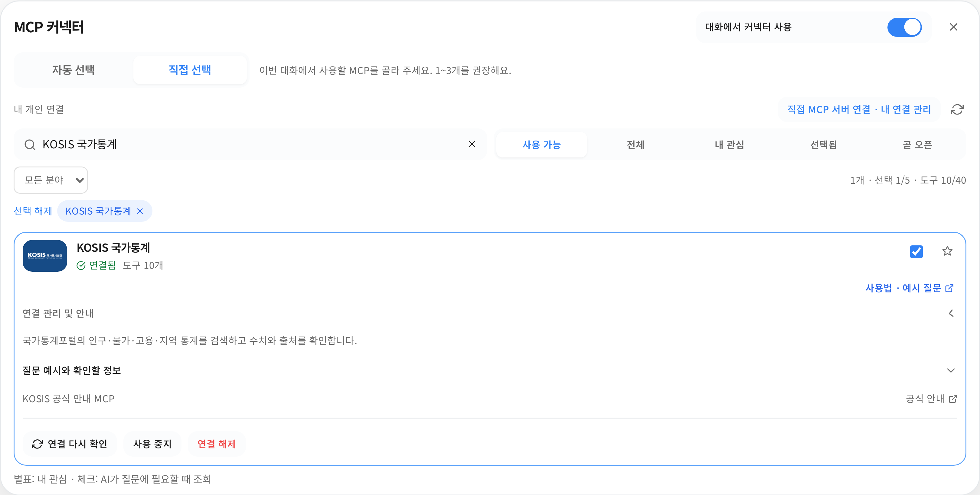Click the 사용 중지 button
Viewport: 980px width, 495px height.
(x=152, y=444)
